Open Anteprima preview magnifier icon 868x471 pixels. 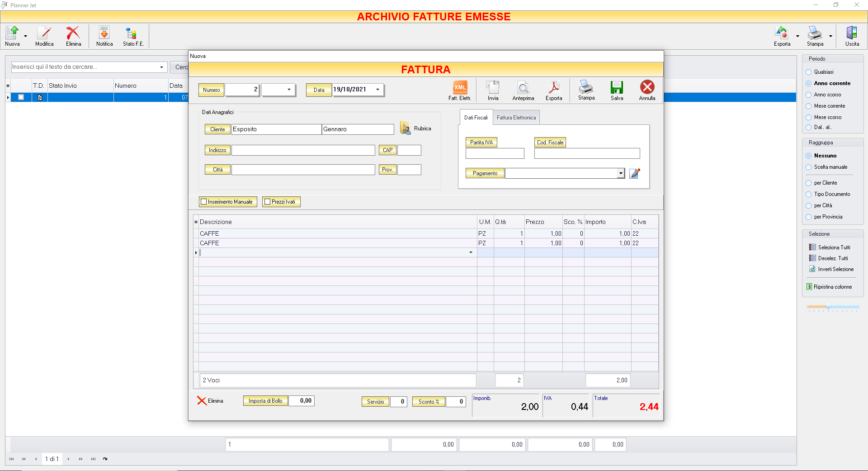523,87
